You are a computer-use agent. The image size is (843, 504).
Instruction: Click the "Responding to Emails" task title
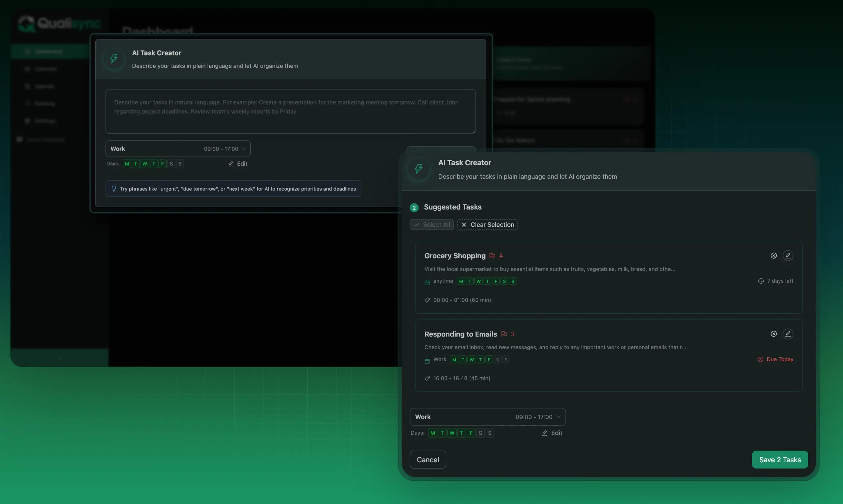coord(461,334)
